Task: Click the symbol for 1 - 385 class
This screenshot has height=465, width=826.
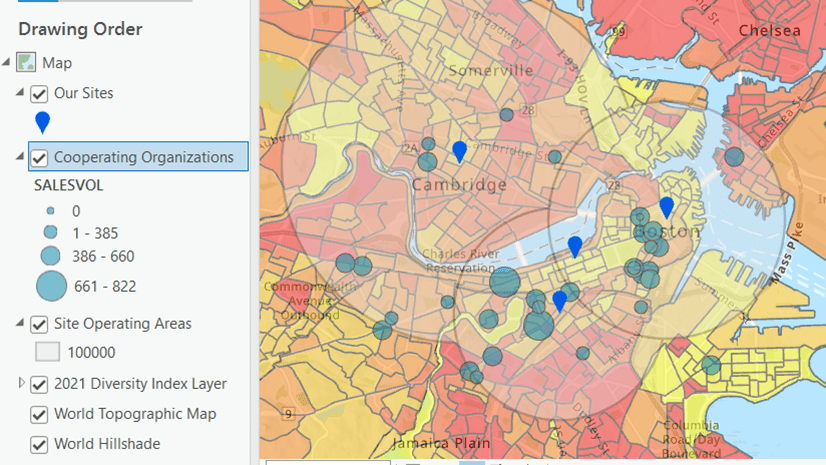Action: (x=51, y=232)
